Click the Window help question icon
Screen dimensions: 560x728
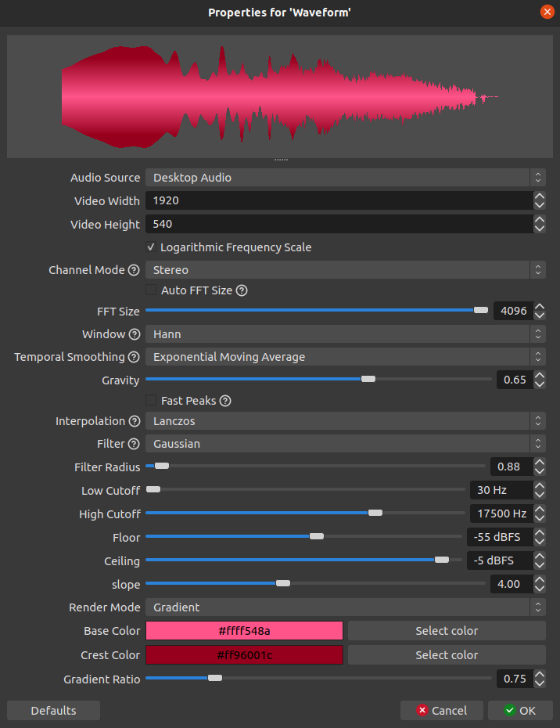(135, 334)
